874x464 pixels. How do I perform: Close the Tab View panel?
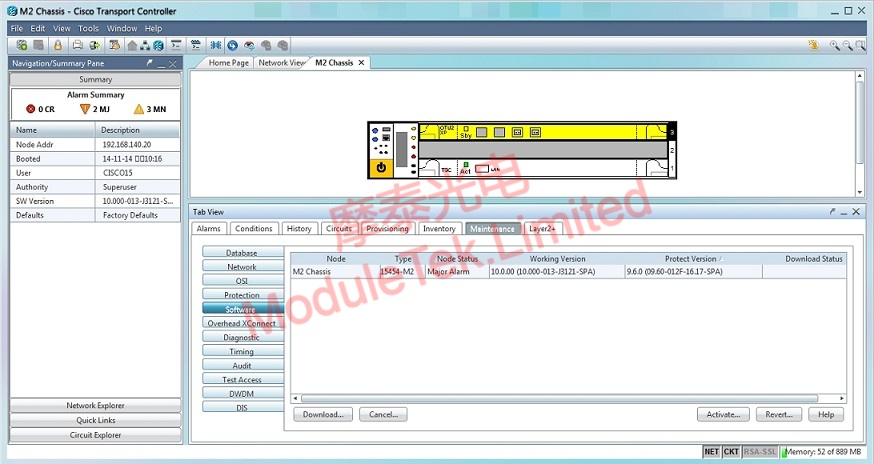[856, 212]
